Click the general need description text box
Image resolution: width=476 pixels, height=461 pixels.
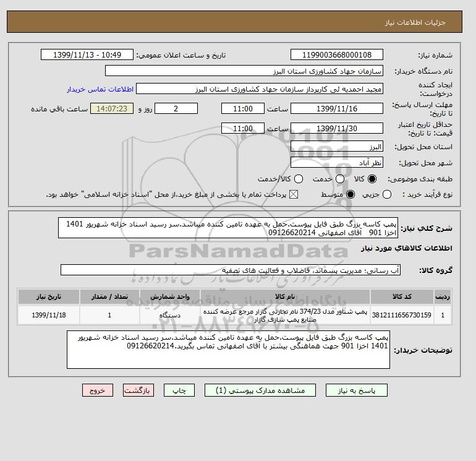(228, 228)
